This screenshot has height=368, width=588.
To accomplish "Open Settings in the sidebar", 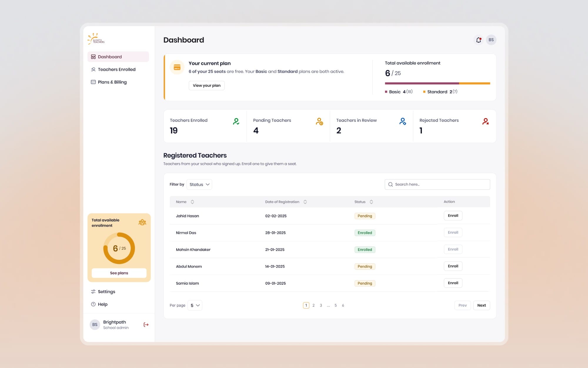I will click(x=118, y=292).
